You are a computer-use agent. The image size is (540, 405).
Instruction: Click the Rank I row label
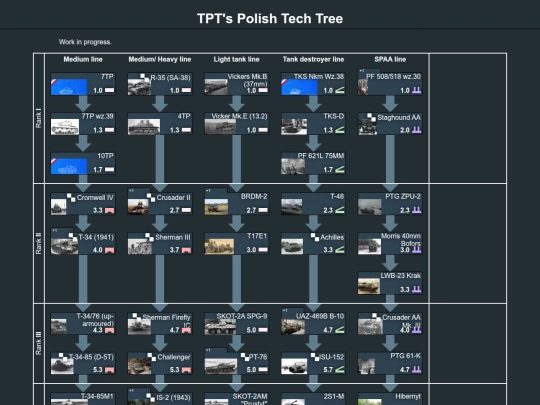click(x=39, y=118)
